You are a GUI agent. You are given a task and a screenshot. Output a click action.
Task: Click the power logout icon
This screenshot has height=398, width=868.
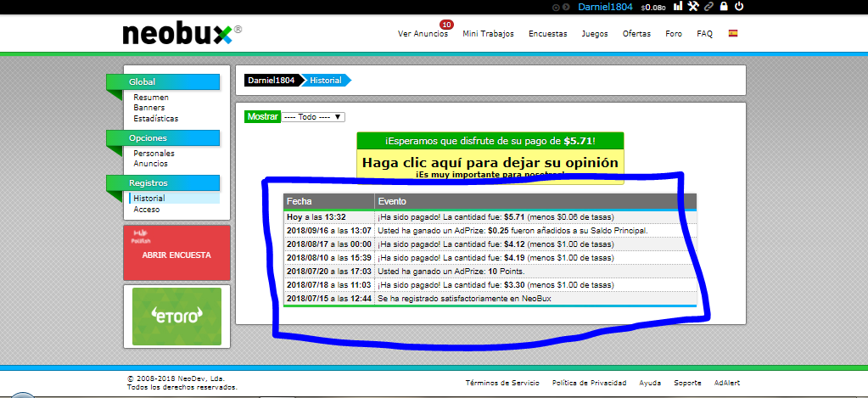pos(739,7)
